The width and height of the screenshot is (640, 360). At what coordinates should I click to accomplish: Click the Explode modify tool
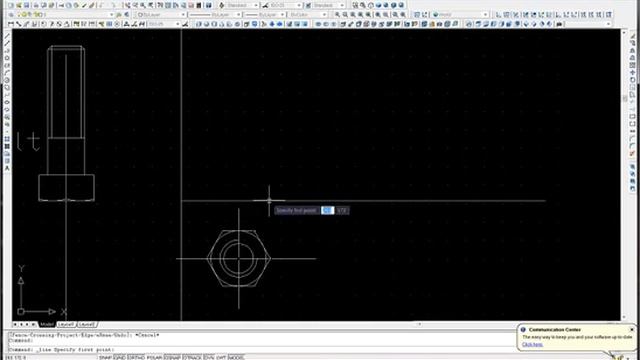632,153
